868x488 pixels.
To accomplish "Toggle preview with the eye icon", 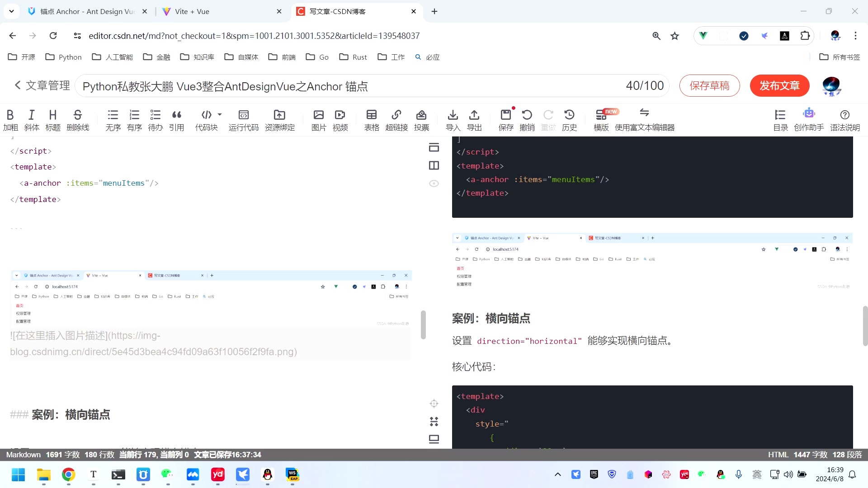I will tap(434, 183).
